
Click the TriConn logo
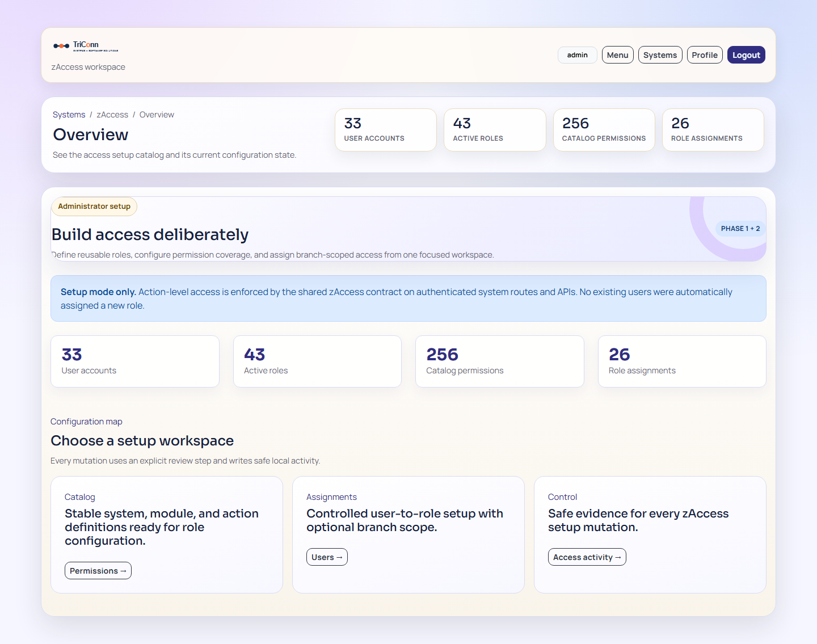click(x=86, y=46)
